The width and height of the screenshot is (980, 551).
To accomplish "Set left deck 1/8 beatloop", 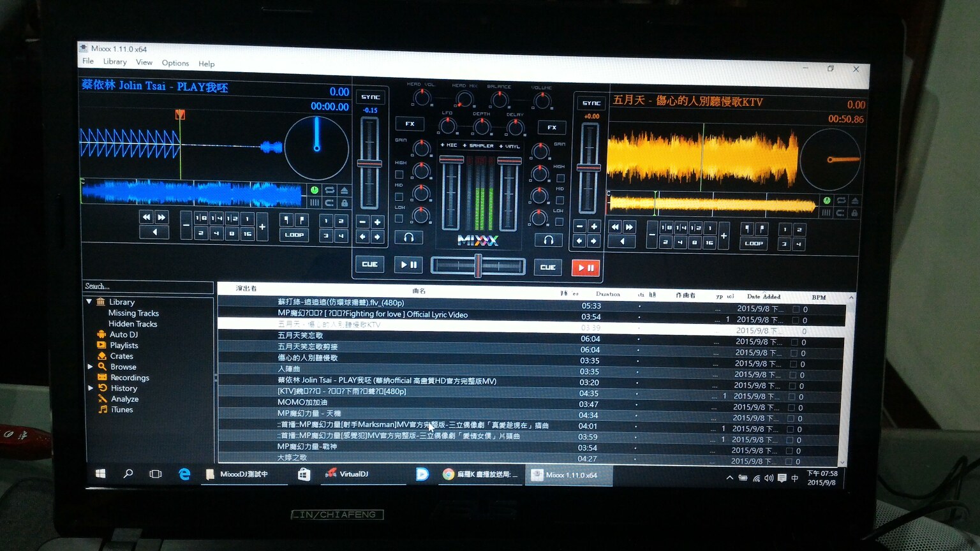I will click(x=201, y=218).
